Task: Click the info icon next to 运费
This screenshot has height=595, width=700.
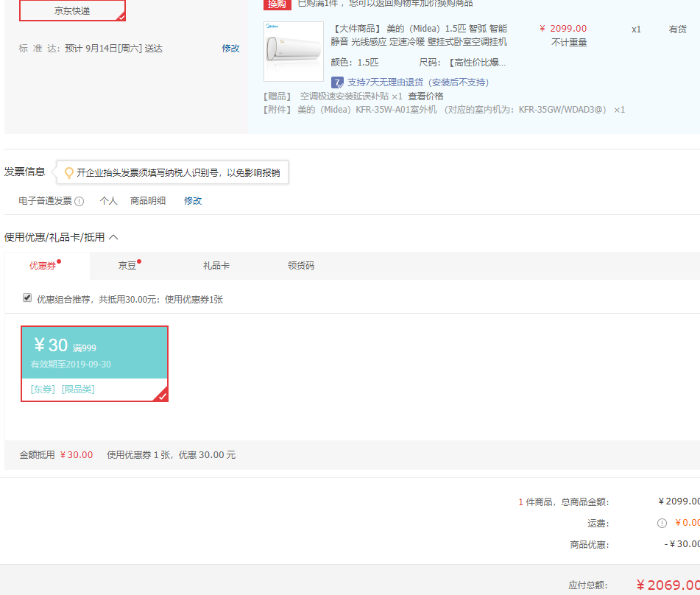Action: tap(662, 523)
